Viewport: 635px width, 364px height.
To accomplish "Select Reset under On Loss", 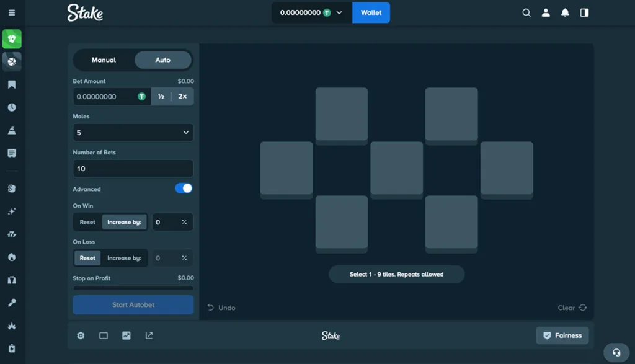I will [87, 258].
